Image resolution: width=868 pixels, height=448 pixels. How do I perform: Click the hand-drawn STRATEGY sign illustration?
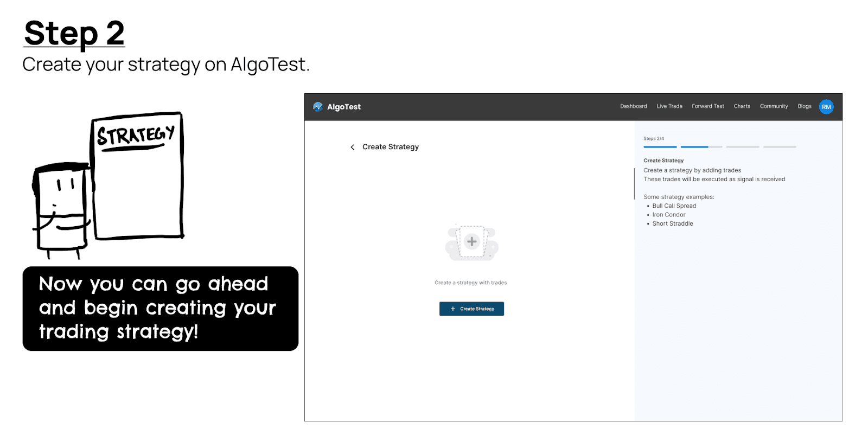pyautogui.click(x=137, y=175)
